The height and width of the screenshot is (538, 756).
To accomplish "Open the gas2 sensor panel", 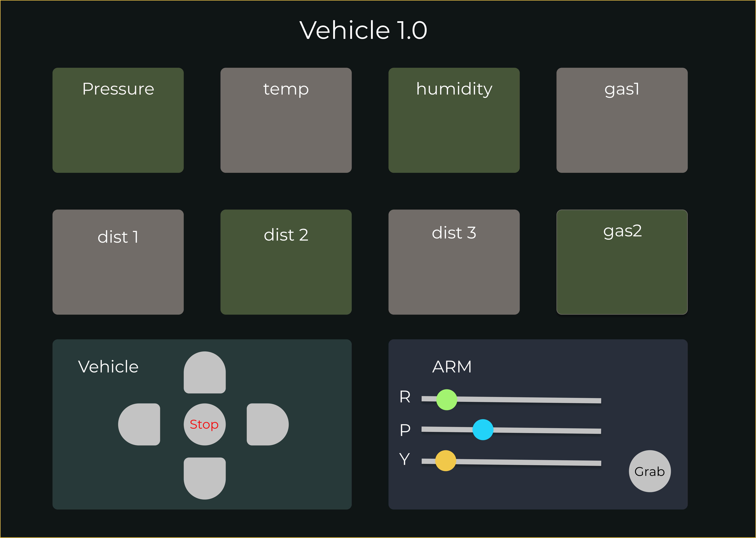I will pos(622,262).
